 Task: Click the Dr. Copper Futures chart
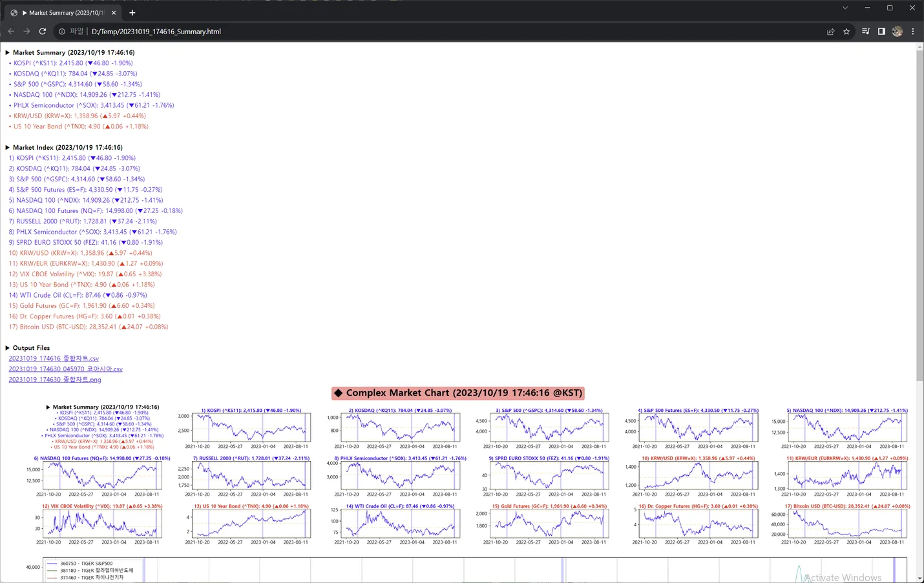[x=698, y=524]
